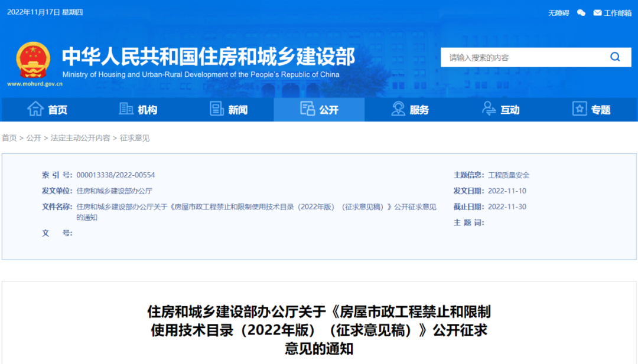Click the newspaper icon beside 新闻
The height and width of the screenshot is (364, 638).
point(217,109)
